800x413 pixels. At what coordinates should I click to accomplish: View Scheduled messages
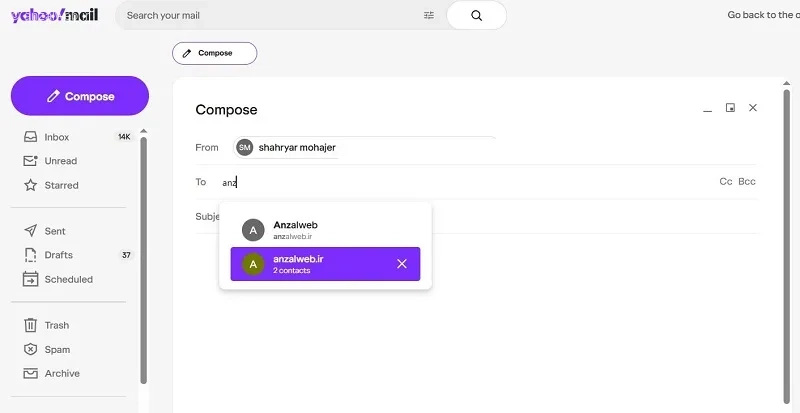click(68, 279)
